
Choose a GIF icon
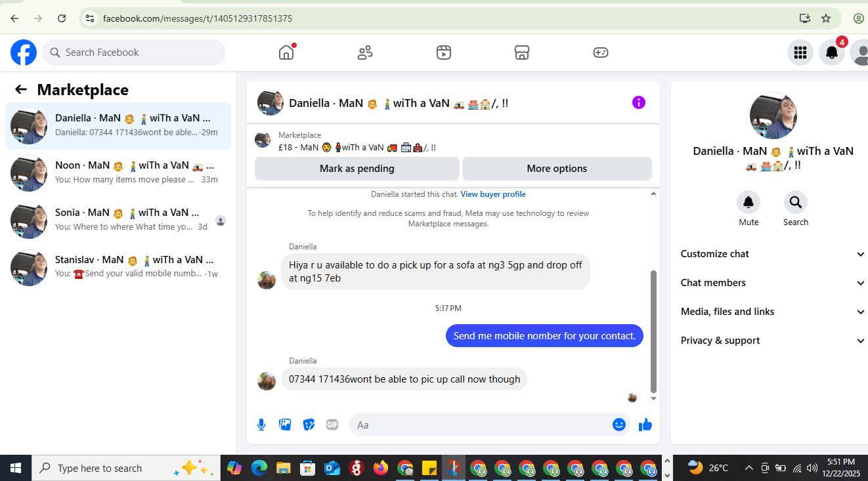332,425
